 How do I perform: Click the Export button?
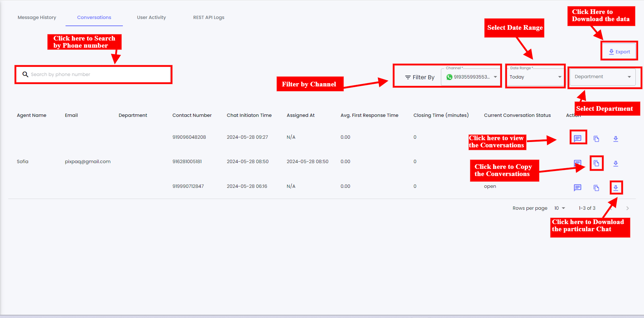[x=619, y=52]
